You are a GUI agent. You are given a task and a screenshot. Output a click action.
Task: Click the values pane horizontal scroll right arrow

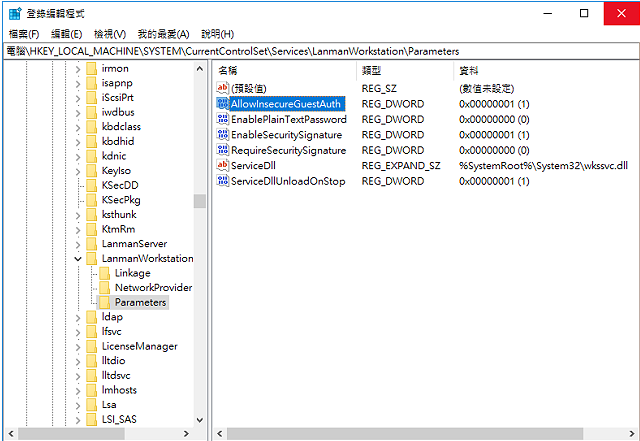pos(632,433)
